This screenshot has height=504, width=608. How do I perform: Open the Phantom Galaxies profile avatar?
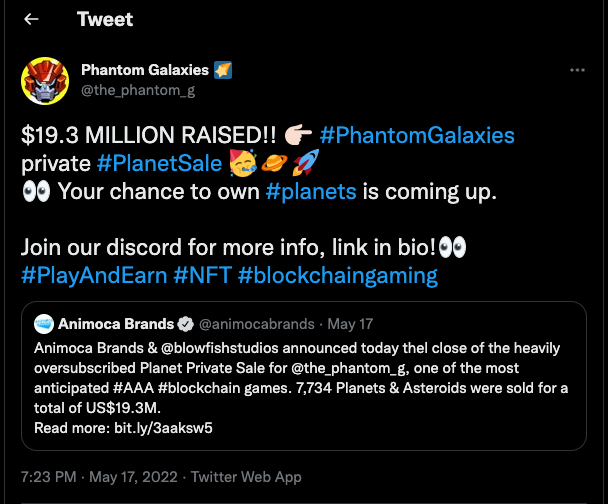(x=45, y=81)
